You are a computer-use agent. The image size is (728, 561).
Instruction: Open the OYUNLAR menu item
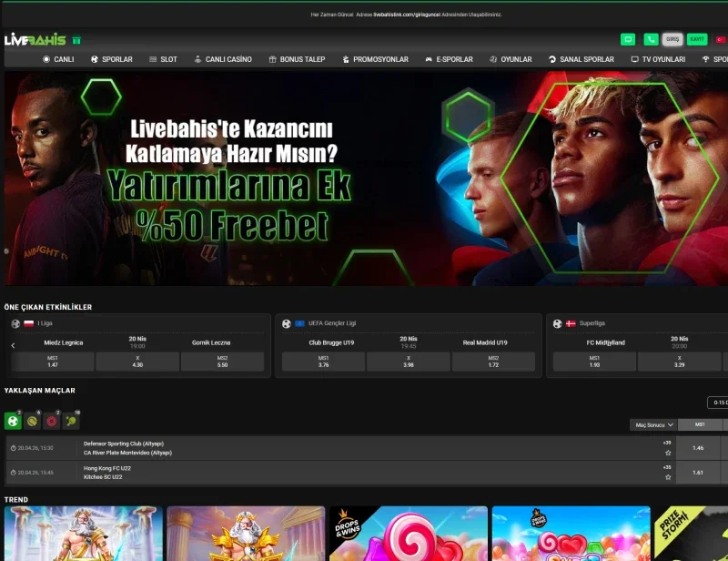[511, 59]
